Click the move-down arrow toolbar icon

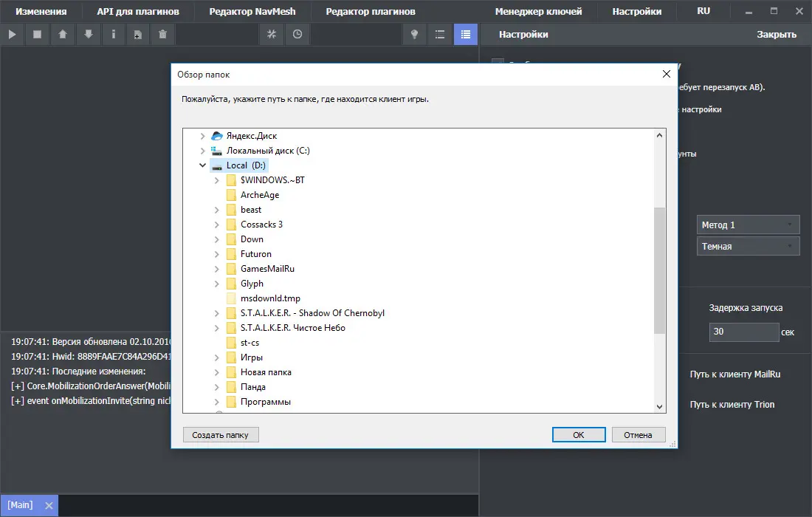(88, 34)
